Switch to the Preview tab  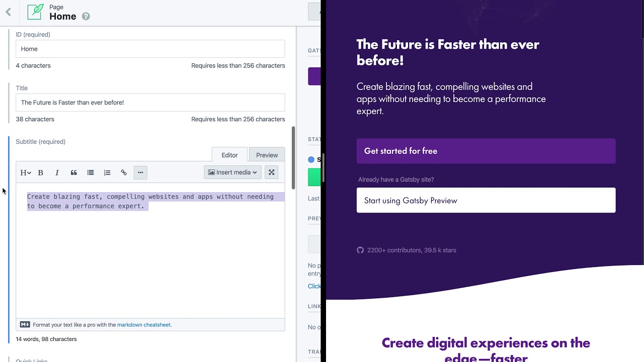[x=267, y=155]
